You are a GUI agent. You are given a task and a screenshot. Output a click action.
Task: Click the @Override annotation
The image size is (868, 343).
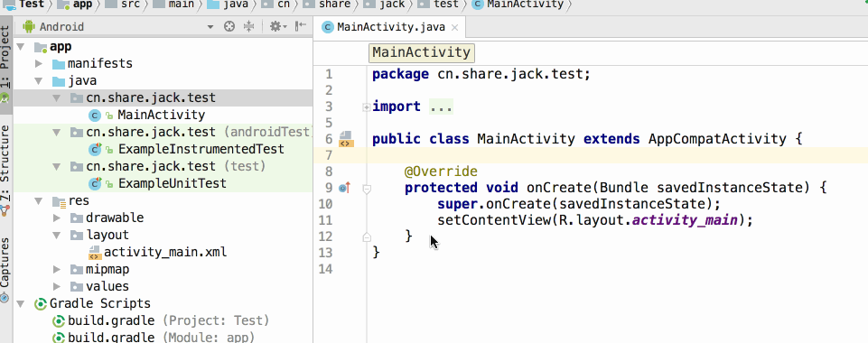[x=441, y=171]
